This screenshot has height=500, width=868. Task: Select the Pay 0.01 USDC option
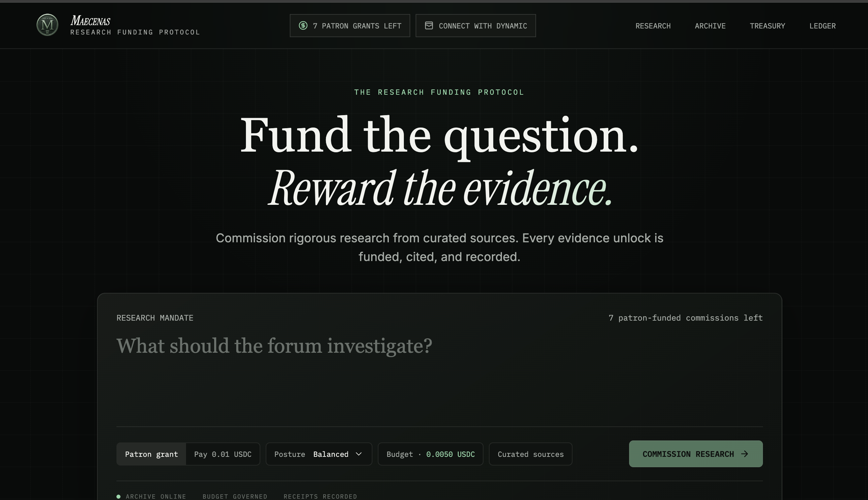click(x=223, y=454)
